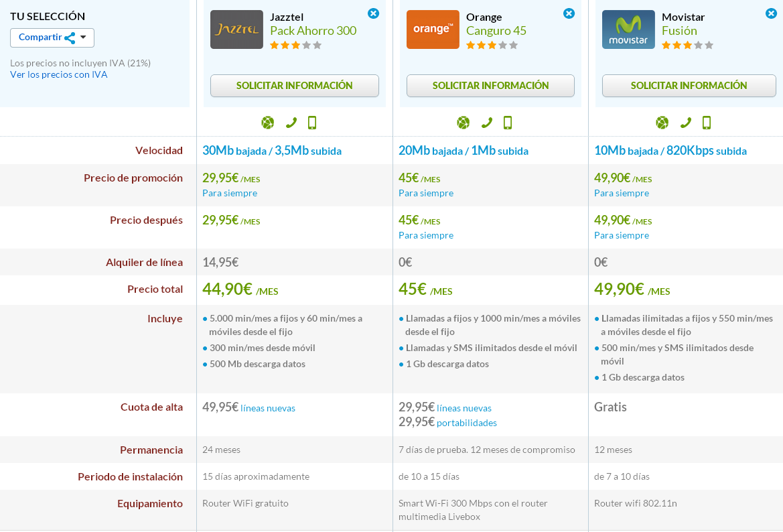This screenshot has width=783, height=532.
Task: Click Movistar total price '49,90€ /MES'
Action: pos(632,289)
